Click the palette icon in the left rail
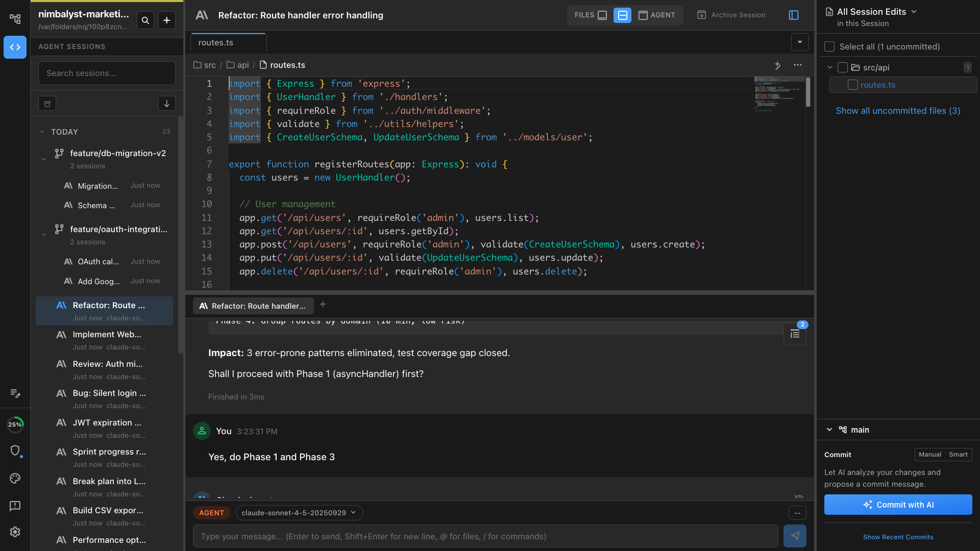The height and width of the screenshot is (551, 980). (x=15, y=478)
